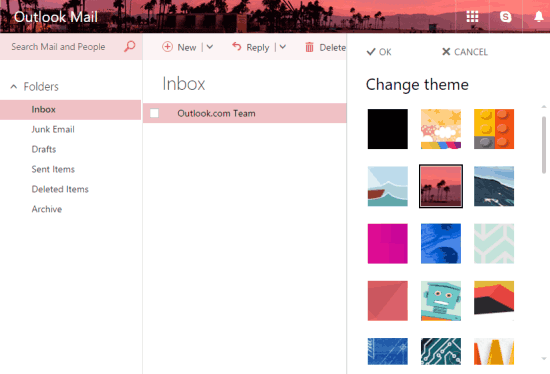Choose the orange zigzag theme
Screen dimensions: 550x374
(494, 352)
